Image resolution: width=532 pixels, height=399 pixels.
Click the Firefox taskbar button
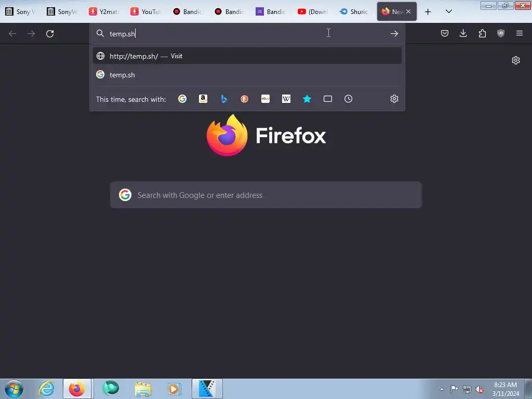point(77,389)
